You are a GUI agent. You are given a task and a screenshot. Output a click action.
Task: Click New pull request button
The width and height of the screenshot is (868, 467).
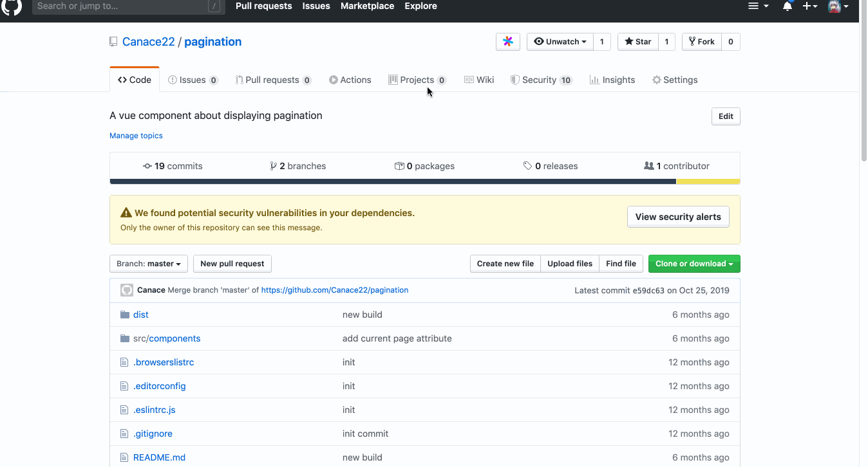(232, 264)
